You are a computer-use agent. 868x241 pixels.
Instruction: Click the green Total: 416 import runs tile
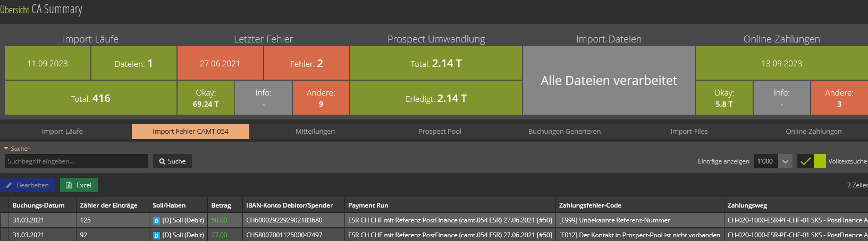(90, 98)
